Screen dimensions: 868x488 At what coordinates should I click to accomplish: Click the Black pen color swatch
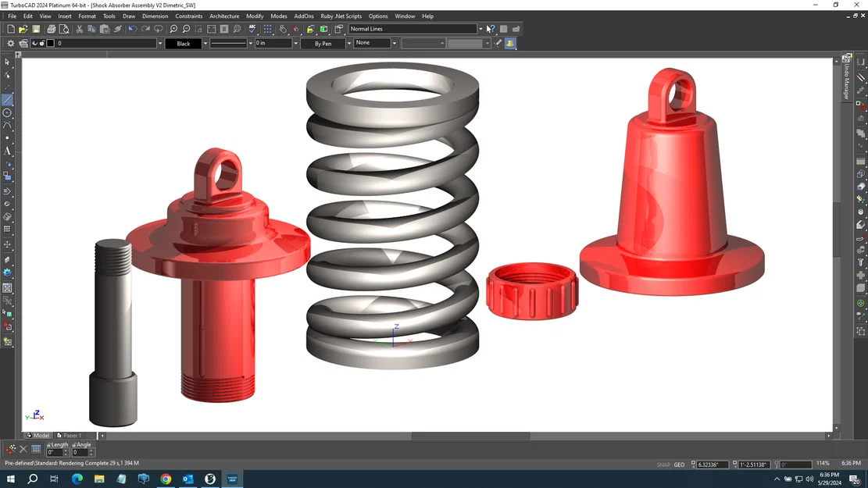(184, 43)
